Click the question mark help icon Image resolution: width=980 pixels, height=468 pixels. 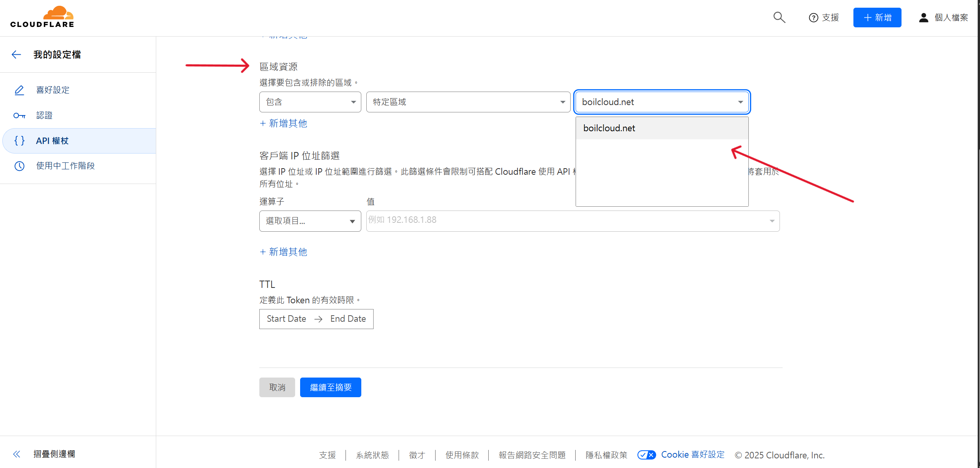click(x=813, y=18)
